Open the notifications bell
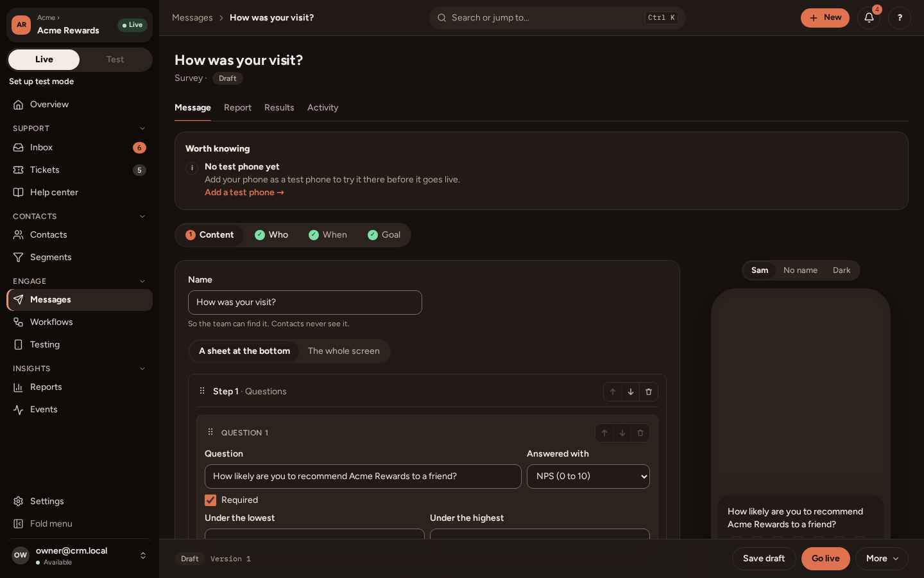The height and width of the screenshot is (578, 924). coord(869,18)
